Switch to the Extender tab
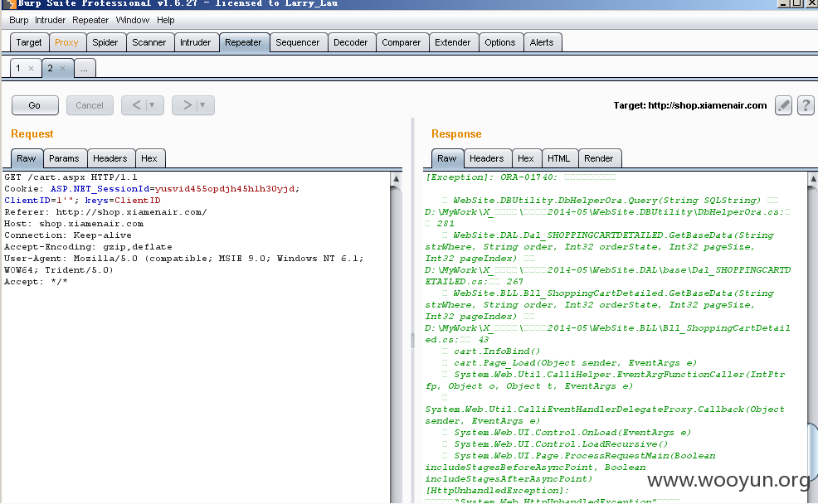Screen dimensions: 818x504 (x=452, y=42)
